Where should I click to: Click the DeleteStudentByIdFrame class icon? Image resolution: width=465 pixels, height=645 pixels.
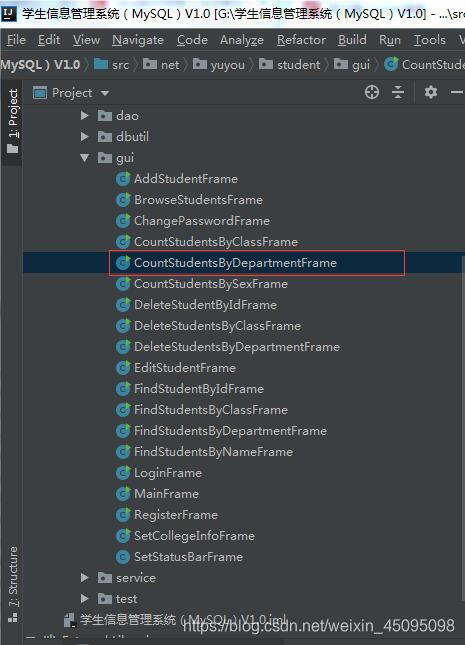tap(123, 304)
